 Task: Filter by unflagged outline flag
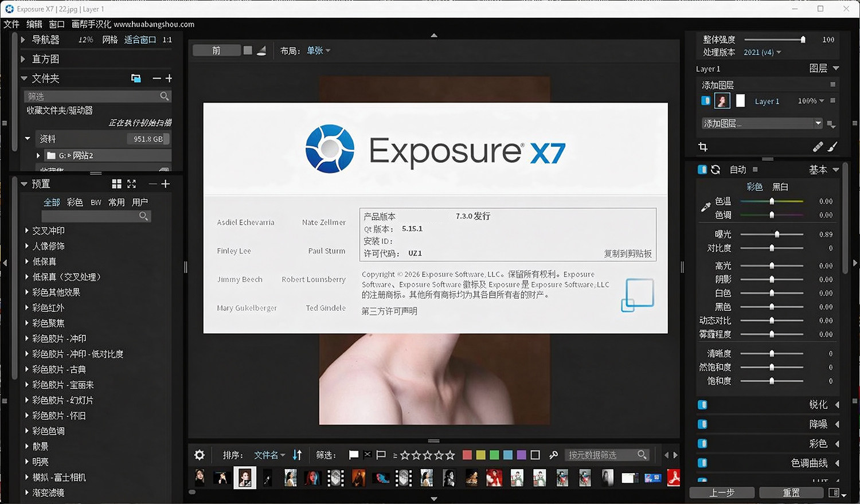pos(381,455)
